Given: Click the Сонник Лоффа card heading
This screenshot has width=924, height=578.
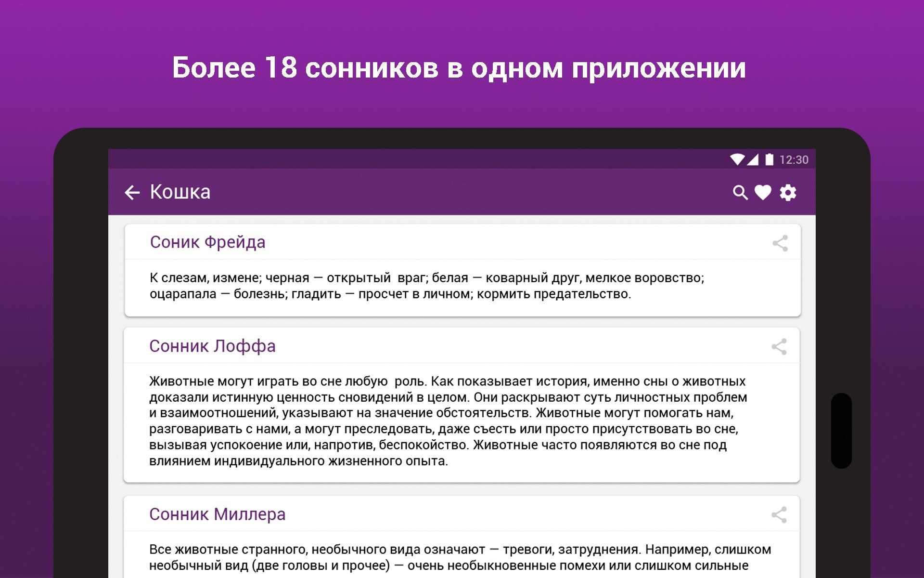Looking at the screenshot, I should [212, 346].
